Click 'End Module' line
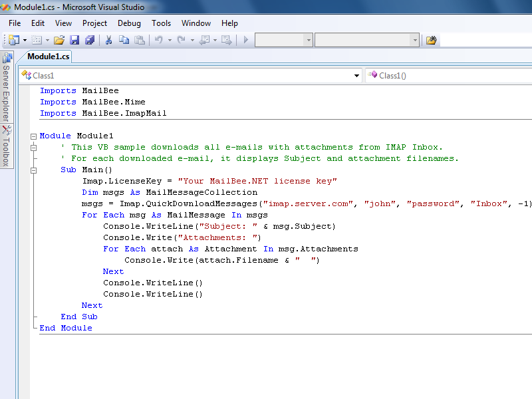The image size is (532, 399). tap(66, 328)
